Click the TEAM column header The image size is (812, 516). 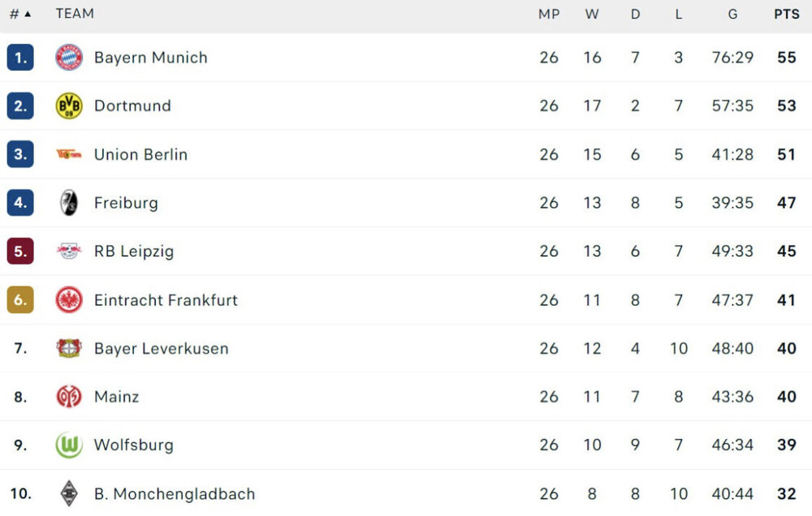pyautogui.click(x=75, y=15)
